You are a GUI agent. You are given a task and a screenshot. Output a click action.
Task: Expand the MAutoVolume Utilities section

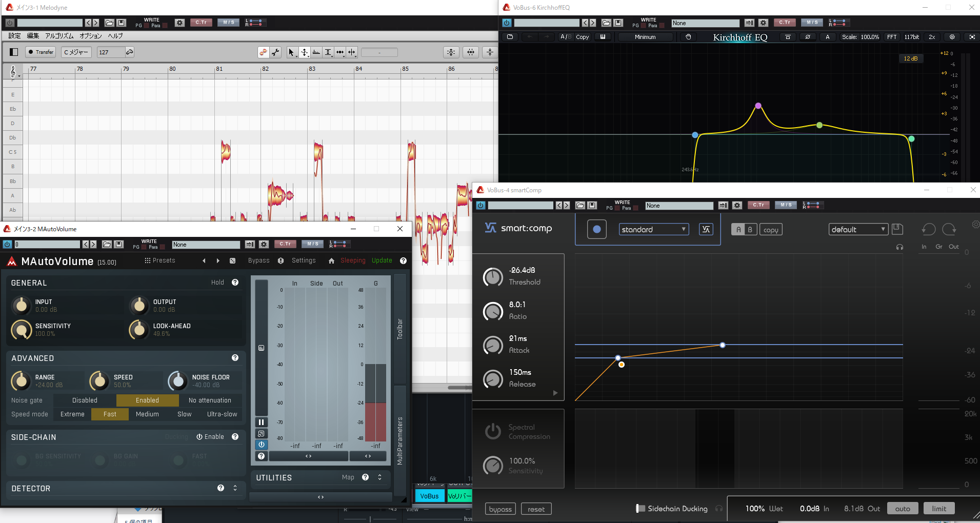379,477
